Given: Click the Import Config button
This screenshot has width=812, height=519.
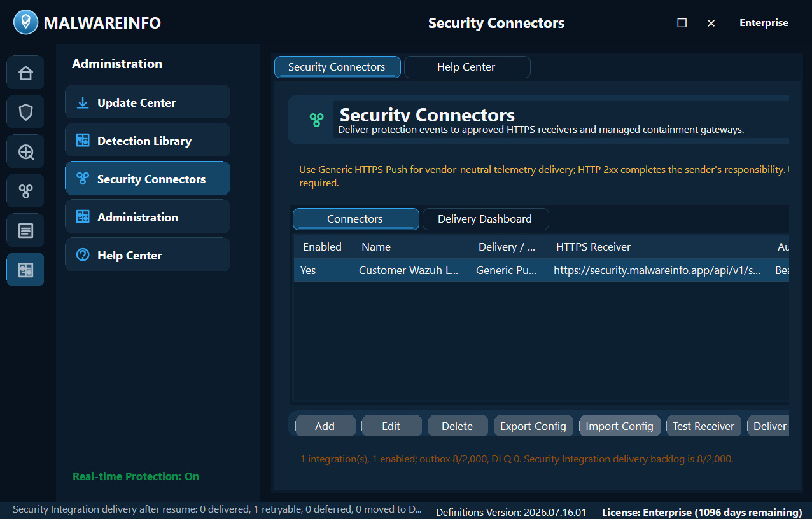Looking at the screenshot, I should click(x=619, y=426).
